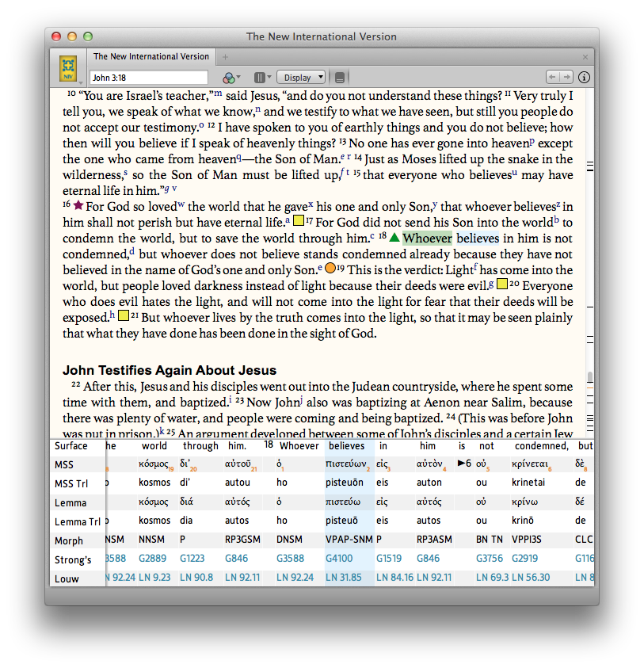This screenshot has height=668, width=644.
Task: Click Louw-Nida link LN 90.8
Action: (196, 577)
